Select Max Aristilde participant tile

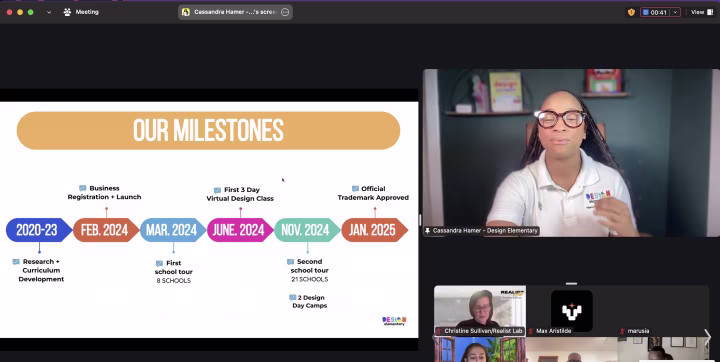571,311
